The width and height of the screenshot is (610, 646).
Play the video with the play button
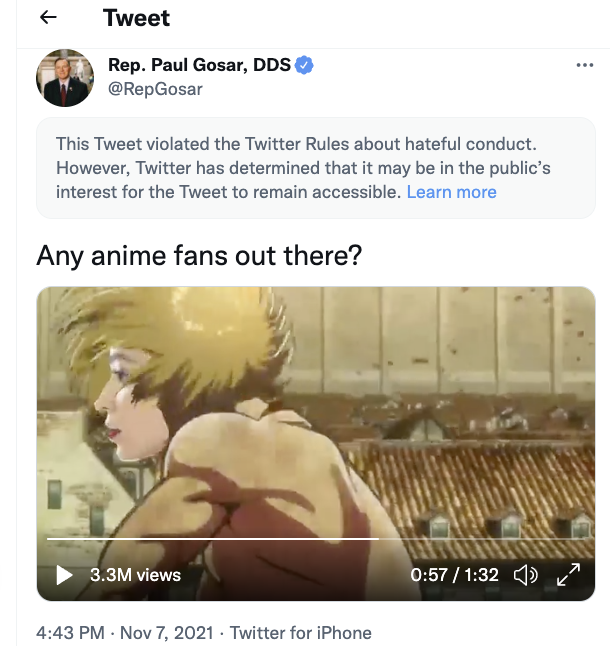64,575
